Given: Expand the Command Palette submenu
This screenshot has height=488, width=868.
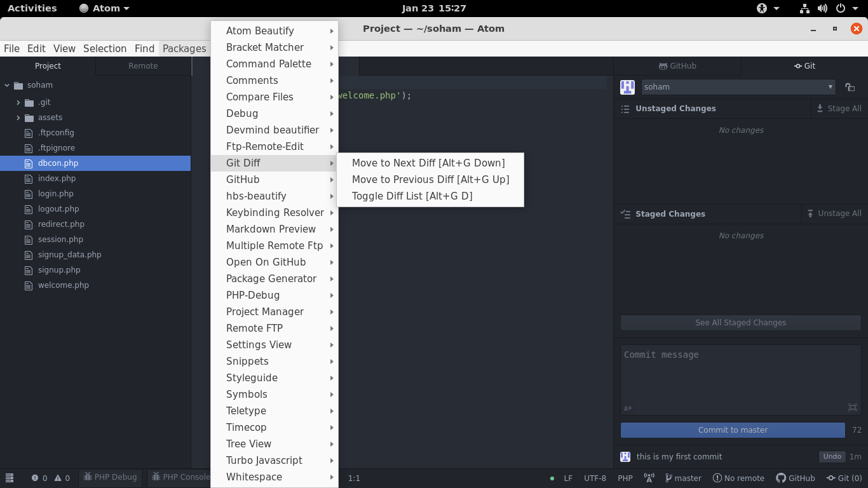Looking at the screenshot, I should pyautogui.click(x=275, y=64).
